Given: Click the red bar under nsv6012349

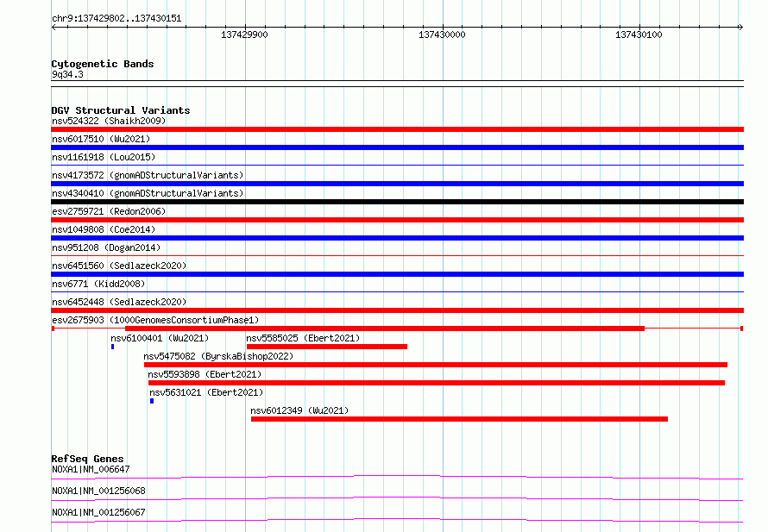Looking at the screenshot, I should (x=459, y=419).
